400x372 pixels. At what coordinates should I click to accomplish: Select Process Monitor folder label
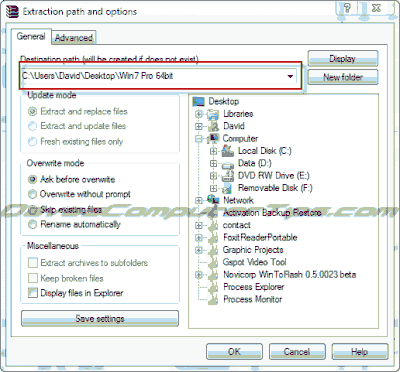tap(253, 299)
